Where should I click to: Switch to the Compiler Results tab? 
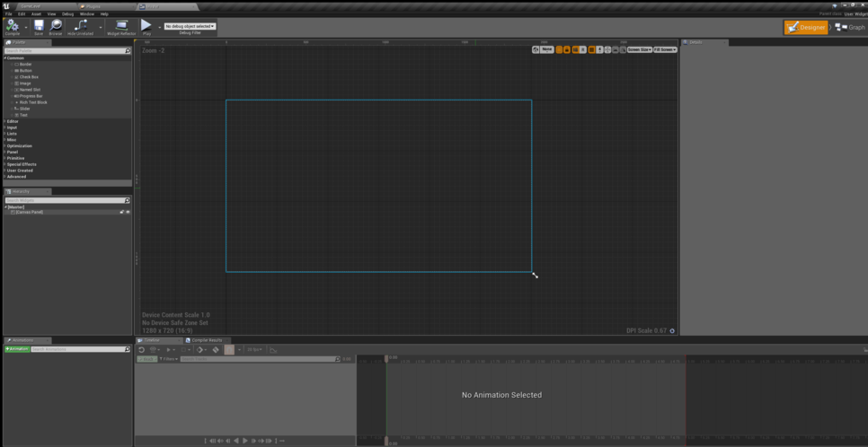click(x=206, y=340)
